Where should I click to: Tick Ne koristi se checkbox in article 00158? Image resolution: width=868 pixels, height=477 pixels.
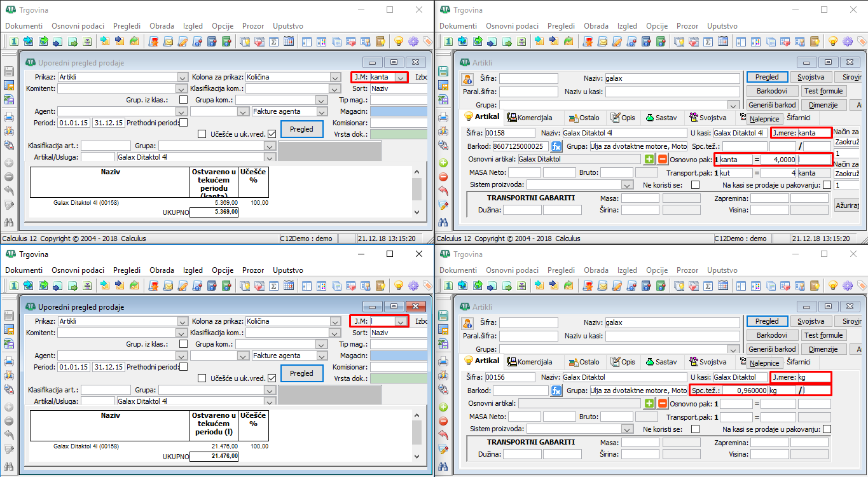pyautogui.click(x=695, y=185)
